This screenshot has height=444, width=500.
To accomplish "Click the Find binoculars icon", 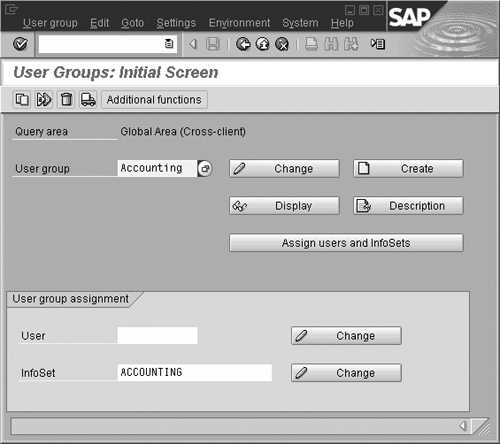I will click(x=331, y=44).
